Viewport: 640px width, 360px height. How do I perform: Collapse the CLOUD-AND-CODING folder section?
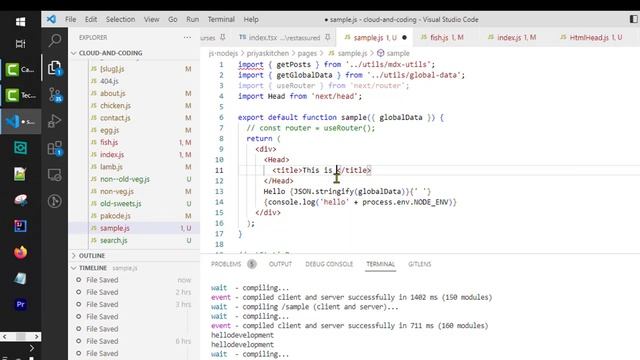pyautogui.click(x=135, y=53)
